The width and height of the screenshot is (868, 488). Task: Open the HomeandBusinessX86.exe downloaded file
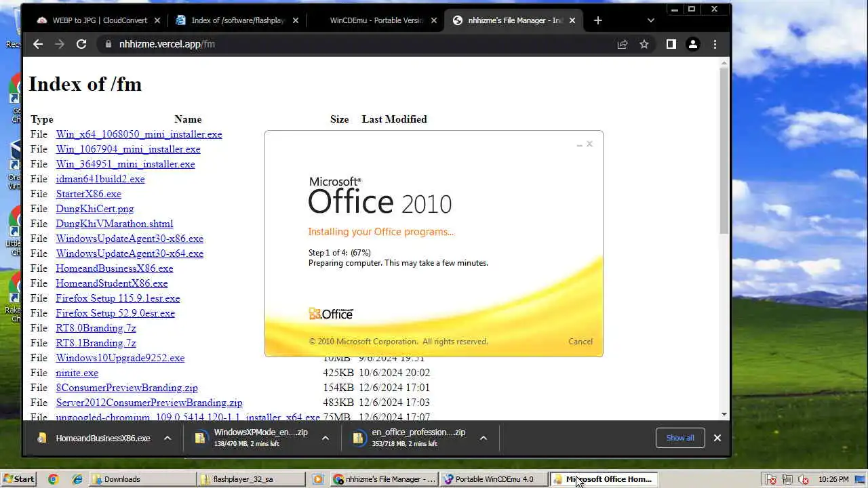coord(102,438)
